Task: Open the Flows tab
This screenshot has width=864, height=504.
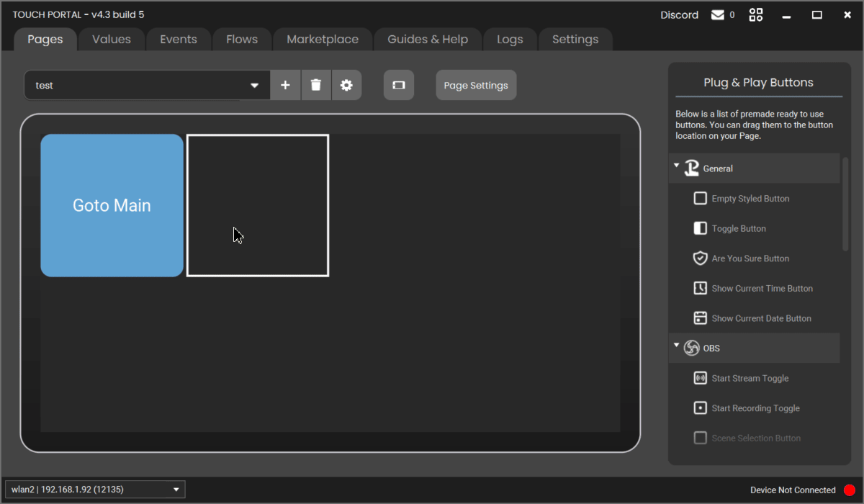Action: pos(242,40)
